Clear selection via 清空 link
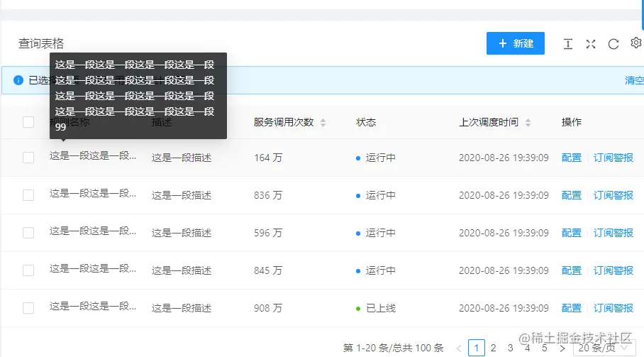644x357 pixels. pos(634,80)
